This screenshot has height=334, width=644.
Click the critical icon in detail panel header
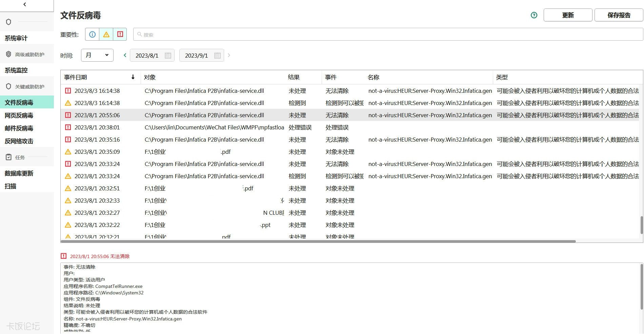pos(63,256)
